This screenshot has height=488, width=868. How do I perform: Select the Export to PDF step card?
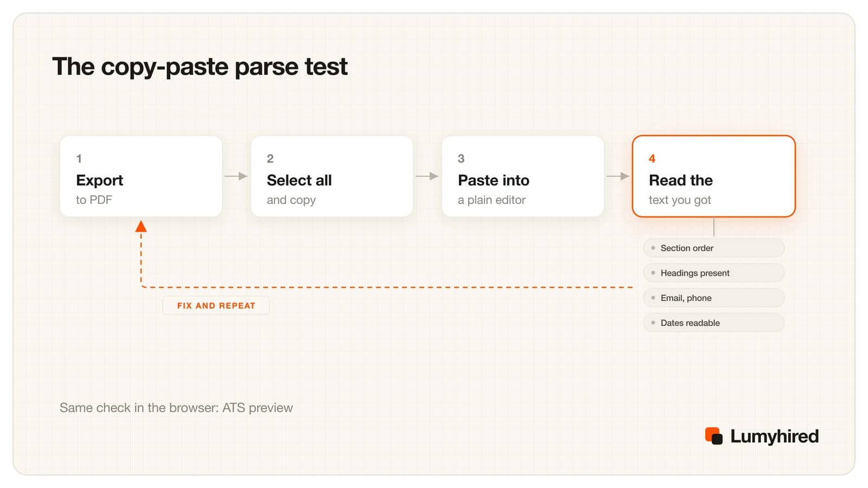(x=141, y=176)
